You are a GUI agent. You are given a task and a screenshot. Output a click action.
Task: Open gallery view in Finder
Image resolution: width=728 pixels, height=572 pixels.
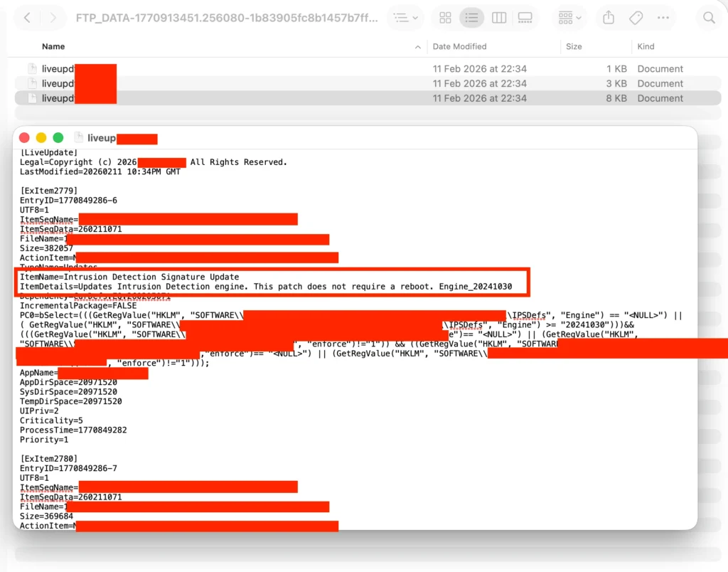(526, 17)
